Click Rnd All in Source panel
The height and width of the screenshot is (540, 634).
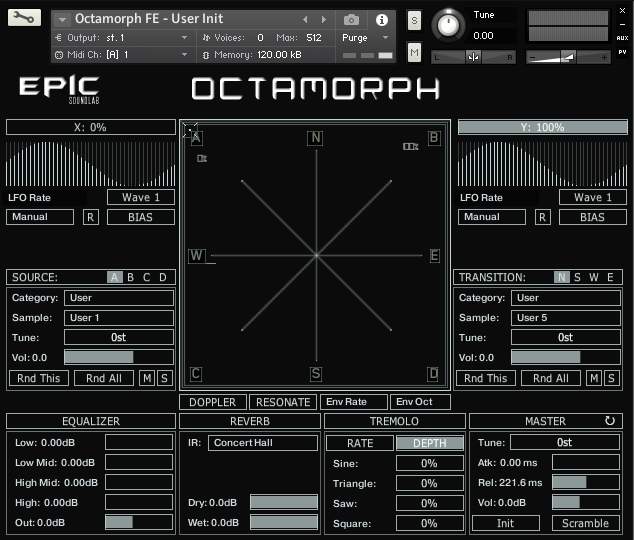tap(104, 378)
